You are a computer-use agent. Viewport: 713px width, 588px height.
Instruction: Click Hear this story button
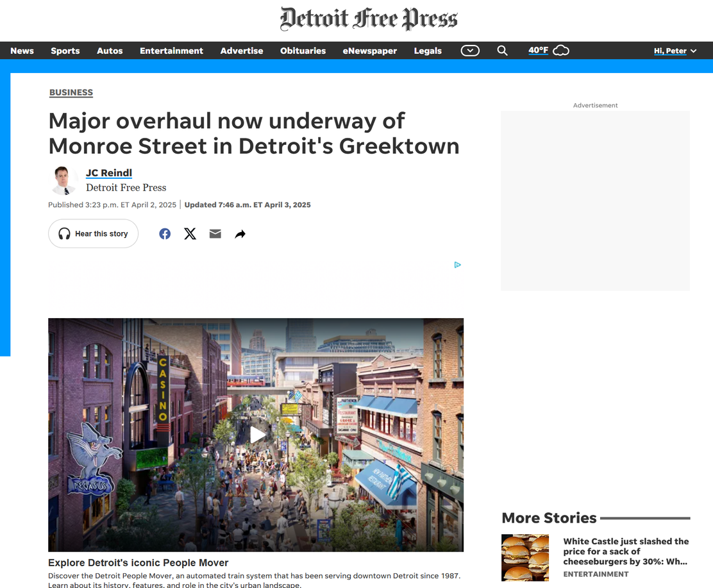point(93,234)
